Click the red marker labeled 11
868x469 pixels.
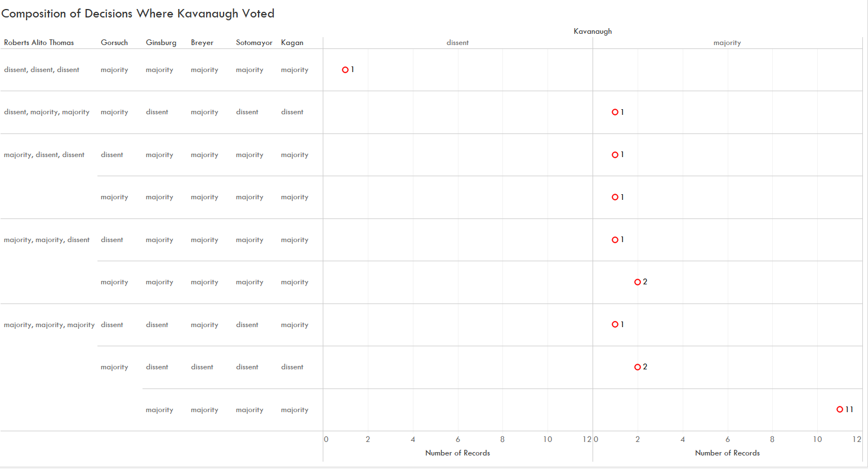(839, 409)
